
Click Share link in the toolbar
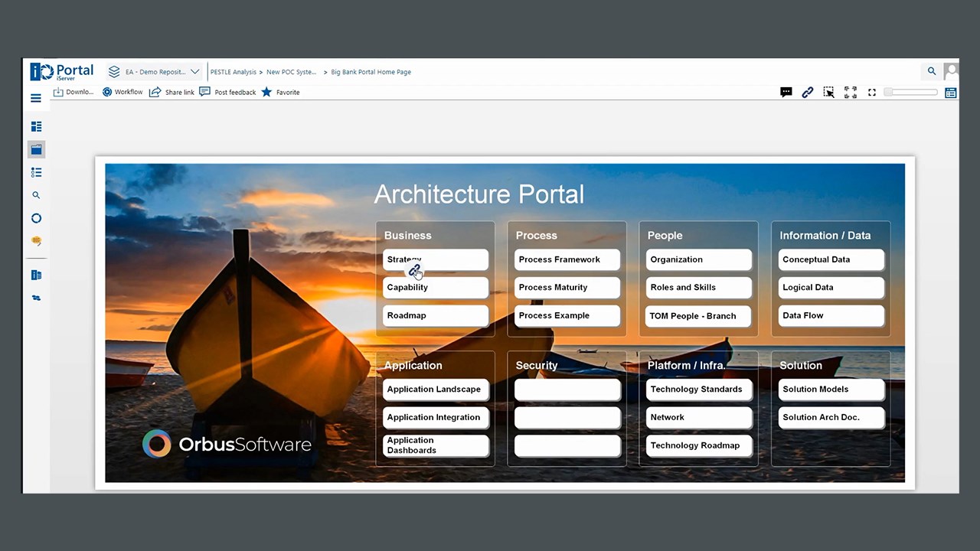[171, 92]
